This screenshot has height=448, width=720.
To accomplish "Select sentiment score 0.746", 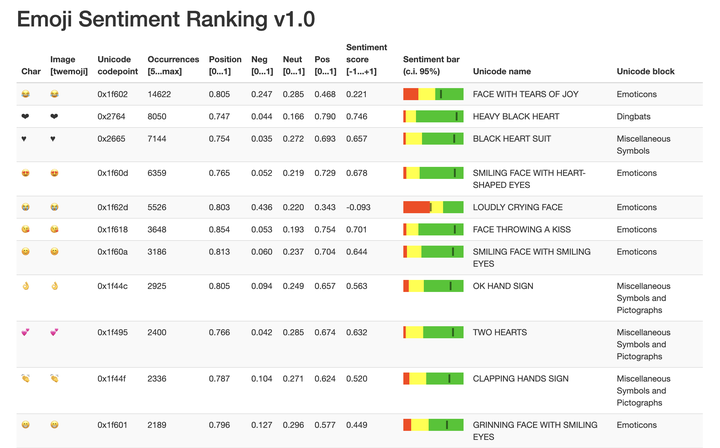I will [357, 116].
